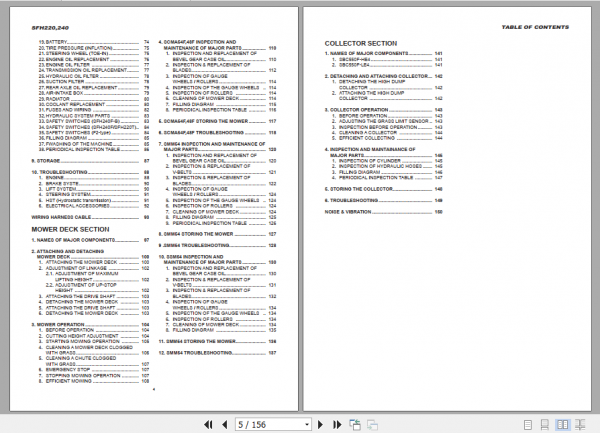The image size is (600, 433).
Task: Click '25. HYDRAULIC OIL FILTER' entry
Action: coord(92,76)
